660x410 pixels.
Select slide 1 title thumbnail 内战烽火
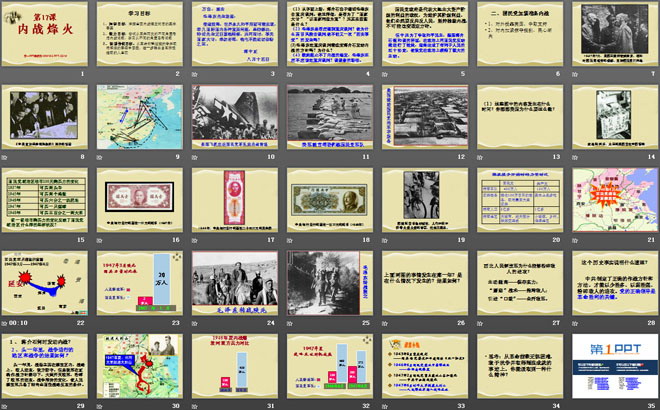tap(45, 34)
